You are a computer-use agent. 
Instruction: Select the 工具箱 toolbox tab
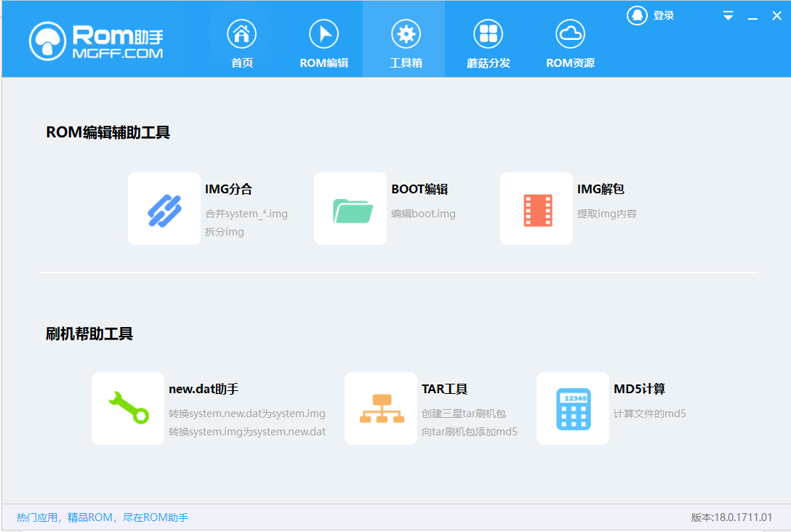pos(406,43)
